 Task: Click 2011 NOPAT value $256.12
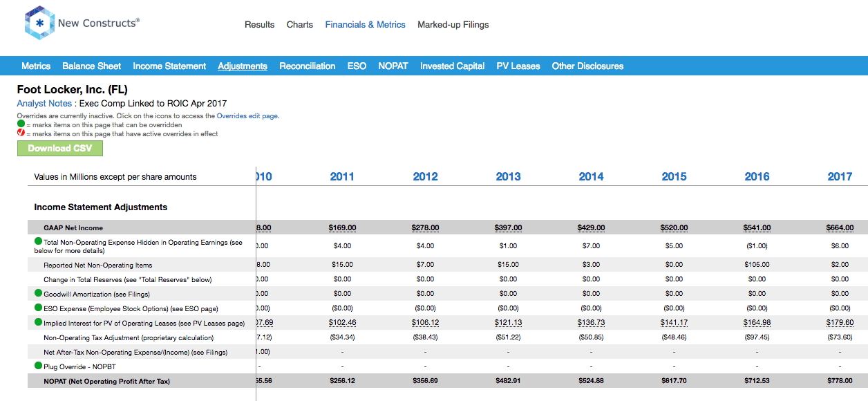342,381
